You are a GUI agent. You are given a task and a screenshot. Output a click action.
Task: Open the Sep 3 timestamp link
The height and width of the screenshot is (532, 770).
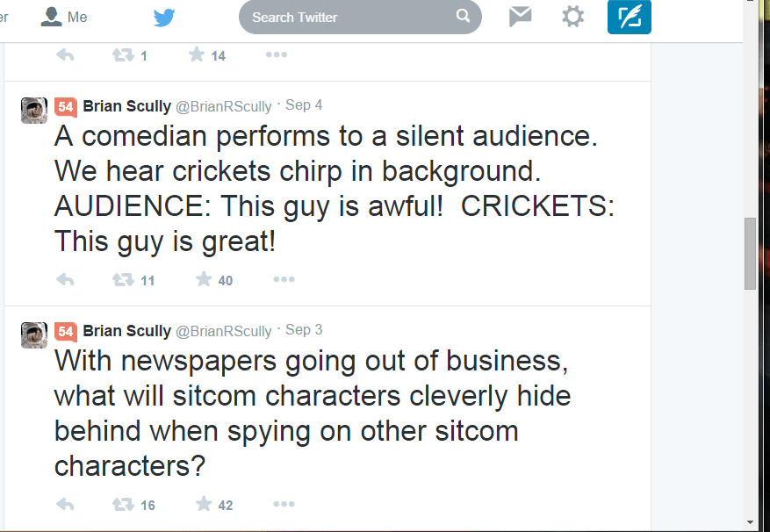304,330
